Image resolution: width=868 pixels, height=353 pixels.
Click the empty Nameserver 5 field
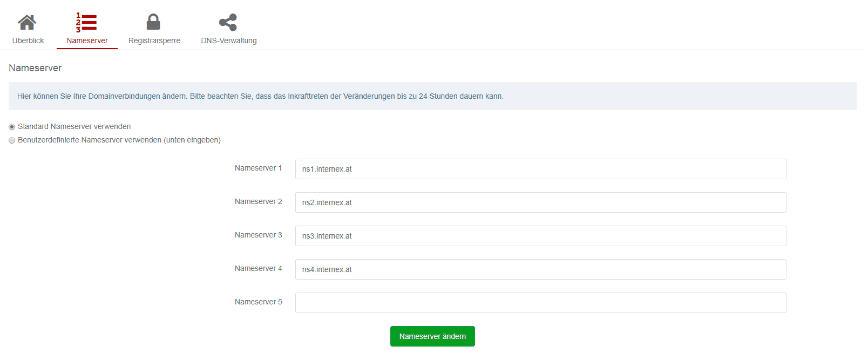click(540, 303)
